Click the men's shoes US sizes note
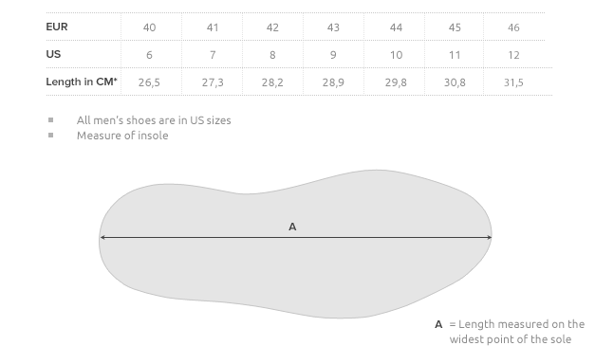595x364 pixels. (154, 120)
